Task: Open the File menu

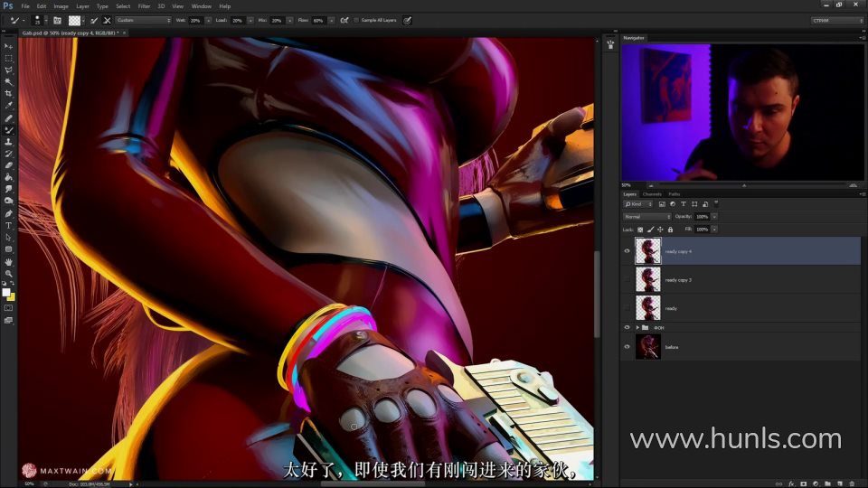Action: pyautogui.click(x=25, y=6)
